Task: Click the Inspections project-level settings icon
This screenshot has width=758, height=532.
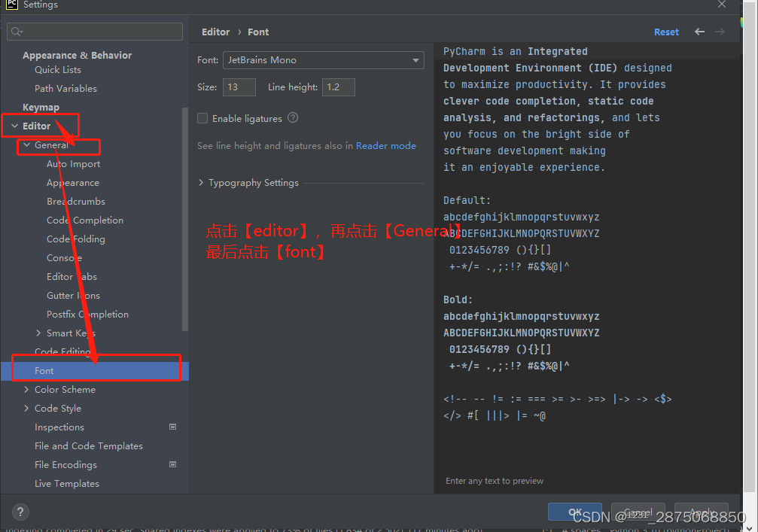Action: click(x=172, y=427)
